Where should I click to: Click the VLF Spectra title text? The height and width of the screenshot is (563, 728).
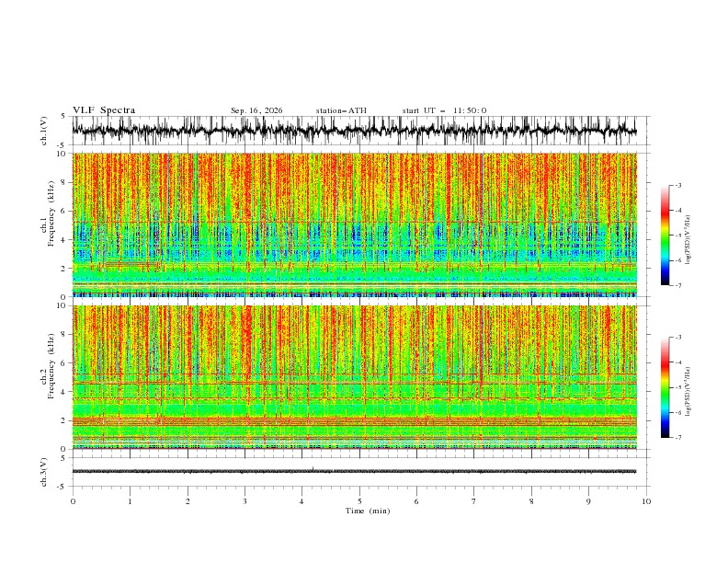104,110
